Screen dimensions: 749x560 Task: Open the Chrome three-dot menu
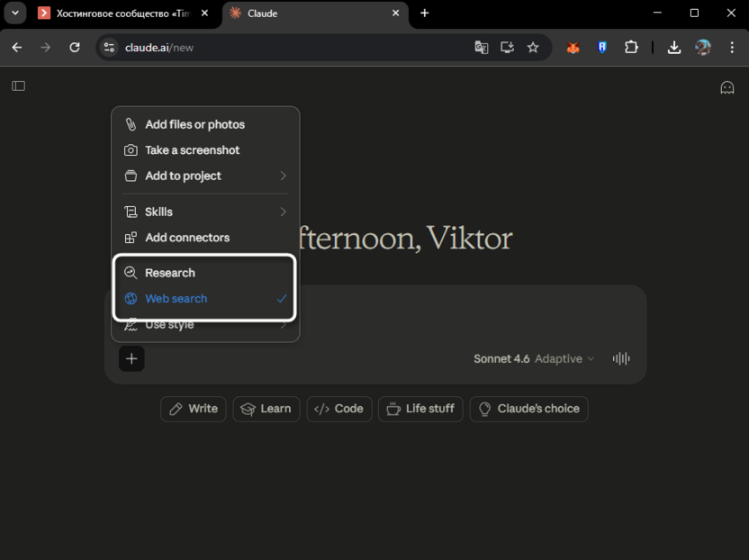[x=732, y=48]
